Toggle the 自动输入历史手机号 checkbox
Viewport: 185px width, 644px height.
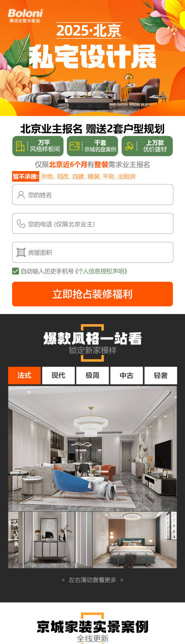[x=16, y=271]
